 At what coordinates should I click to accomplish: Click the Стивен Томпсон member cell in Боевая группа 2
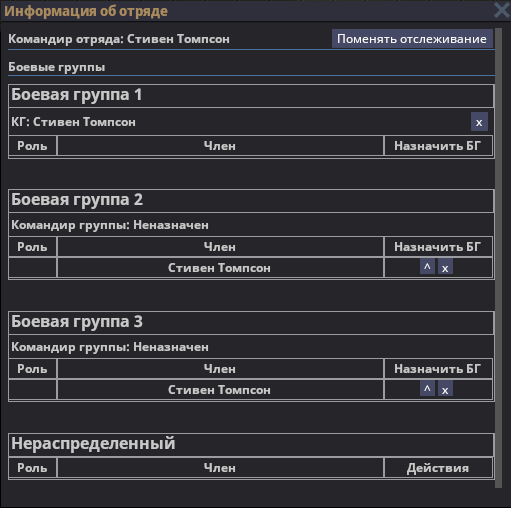click(x=220, y=268)
